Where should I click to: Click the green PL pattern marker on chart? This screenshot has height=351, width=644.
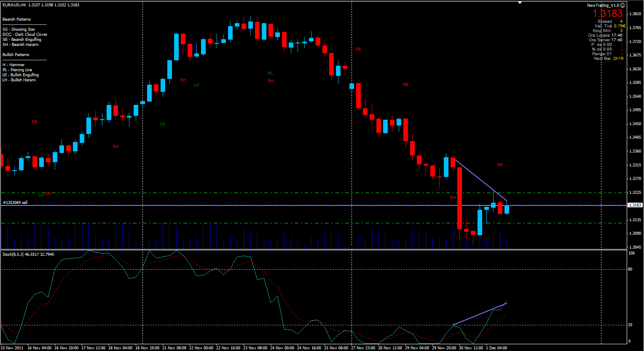[x=270, y=73]
